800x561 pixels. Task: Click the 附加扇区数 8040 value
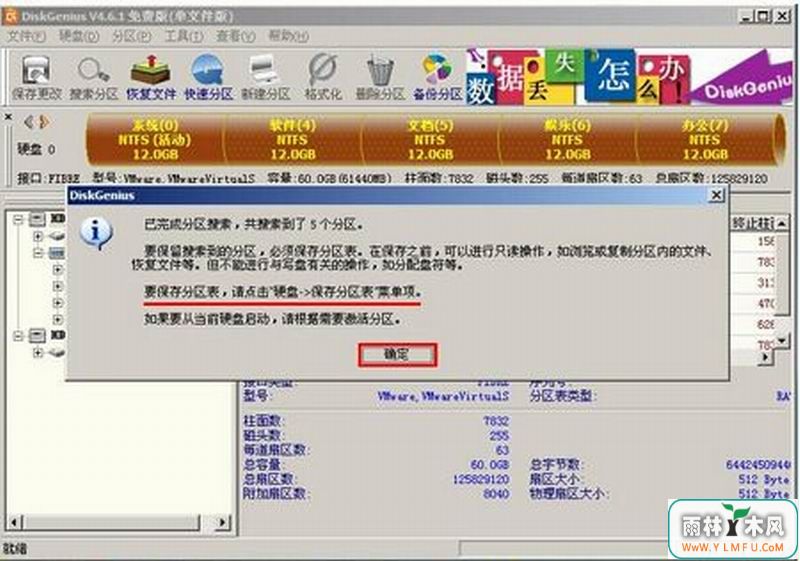(496, 494)
